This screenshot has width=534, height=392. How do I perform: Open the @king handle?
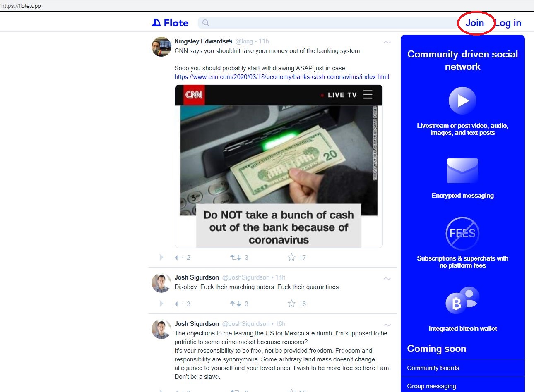(244, 41)
